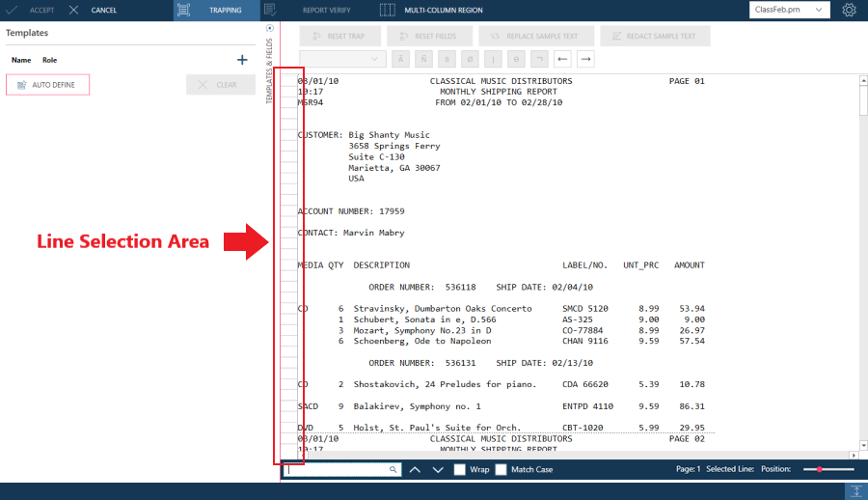The width and height of the screenshot is (868, 500).
Task: Click the bottom-right scroll-to-end icon
Action: tap(854, 491)
